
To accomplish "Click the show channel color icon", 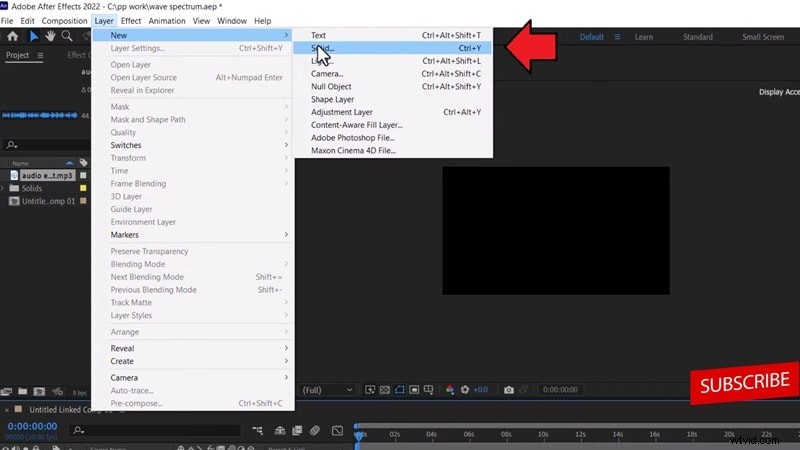I will point(449,390).
